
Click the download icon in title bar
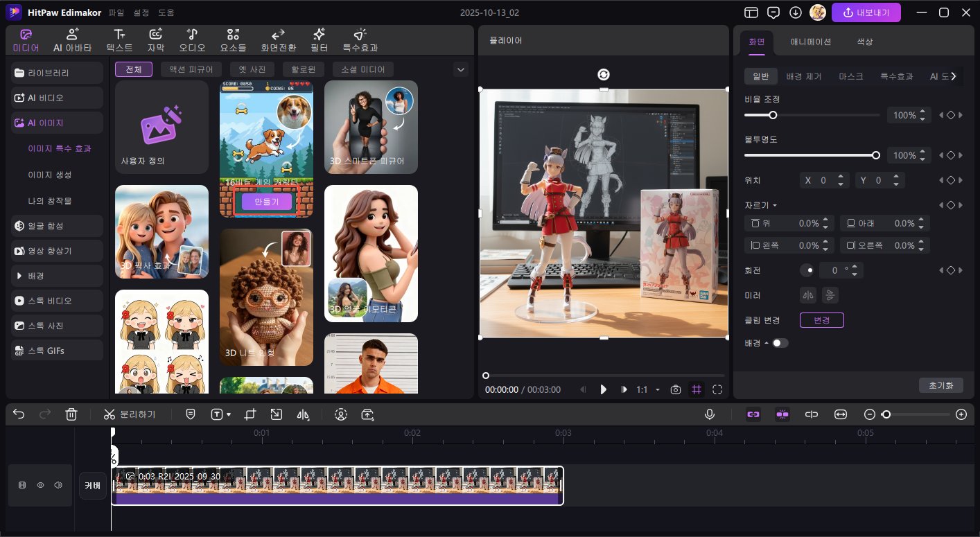796,12
